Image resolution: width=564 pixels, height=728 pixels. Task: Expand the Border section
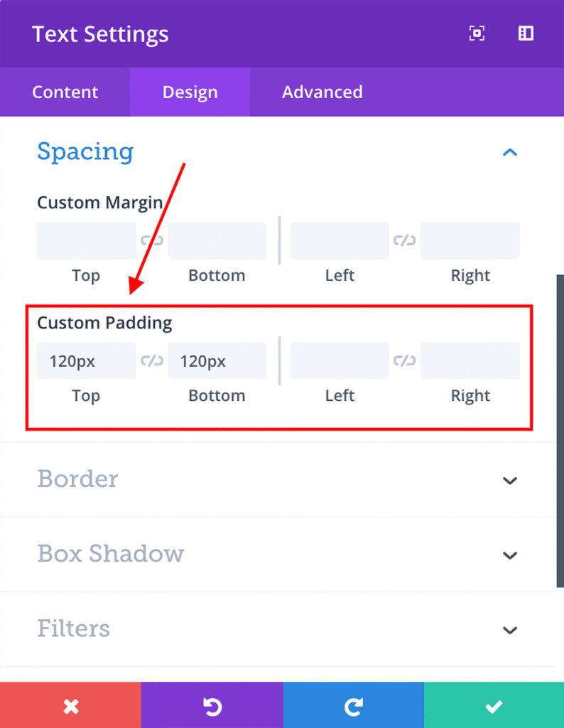click(509, 480)
